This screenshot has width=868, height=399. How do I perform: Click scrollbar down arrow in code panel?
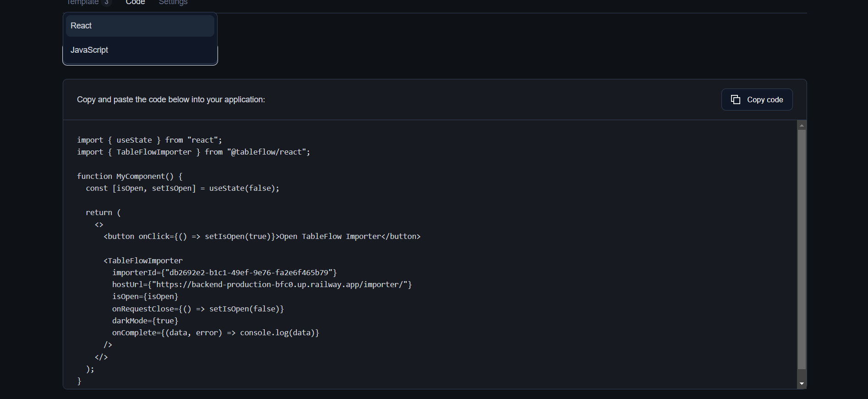coord(802,384)
